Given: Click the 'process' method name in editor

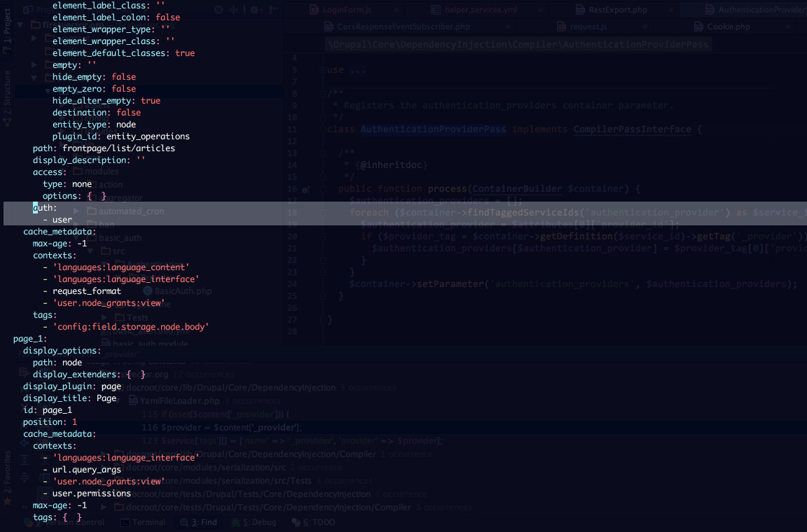Looking at the screenshot, I should click(x=447, y=189).
